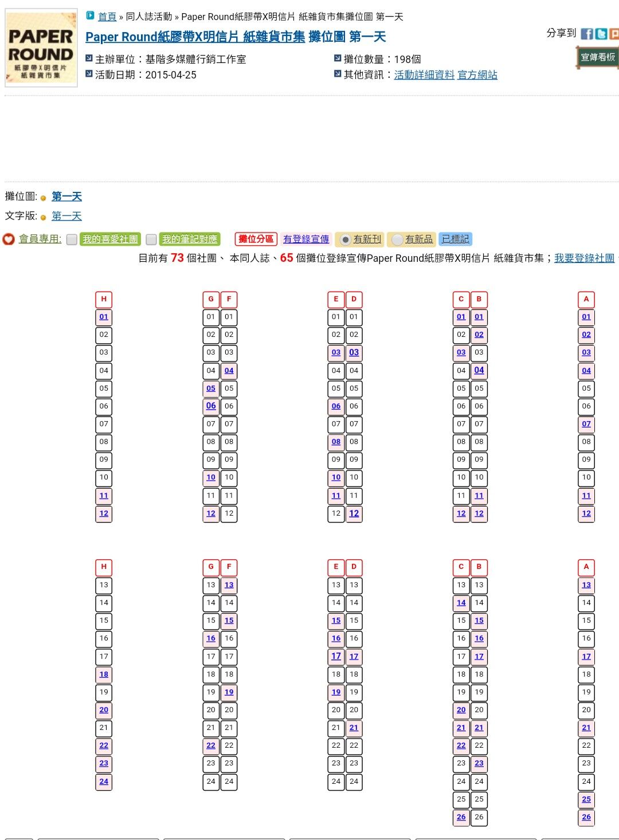Open 第一天 next to 文字版
The image size is (619, 840).
click(66, 216)
